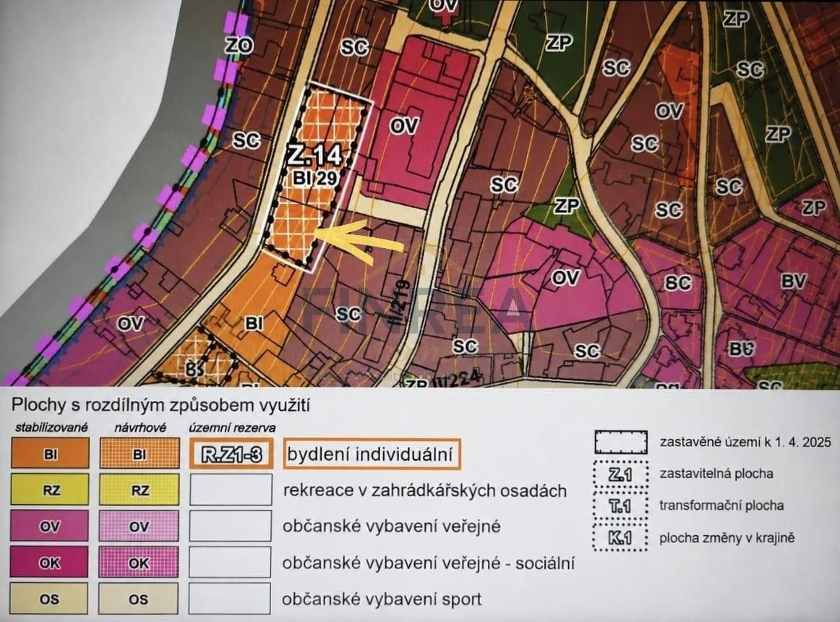The width and height of the screenshot is (840, 622).
Task: Click 'plocha změny v krajině' legend text
Action: [727, 538]
